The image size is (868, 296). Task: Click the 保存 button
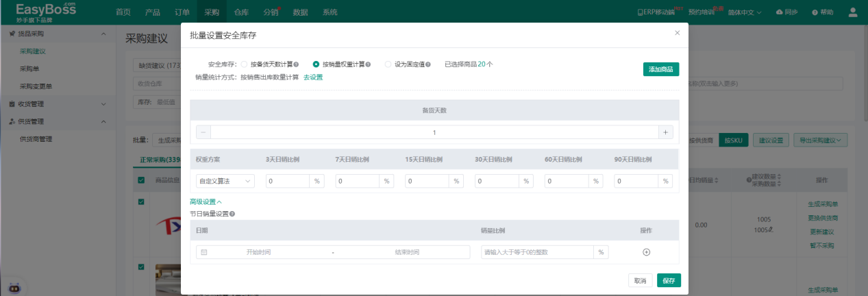point(669,280)
